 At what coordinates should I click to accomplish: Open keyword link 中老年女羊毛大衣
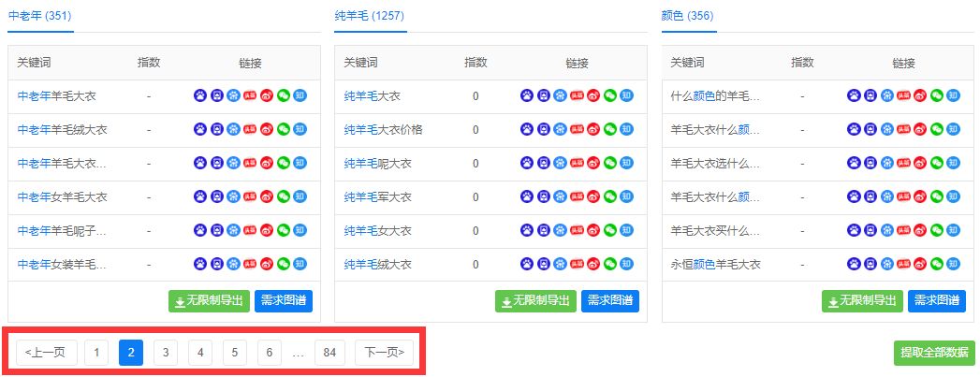(x=63, y=197)
